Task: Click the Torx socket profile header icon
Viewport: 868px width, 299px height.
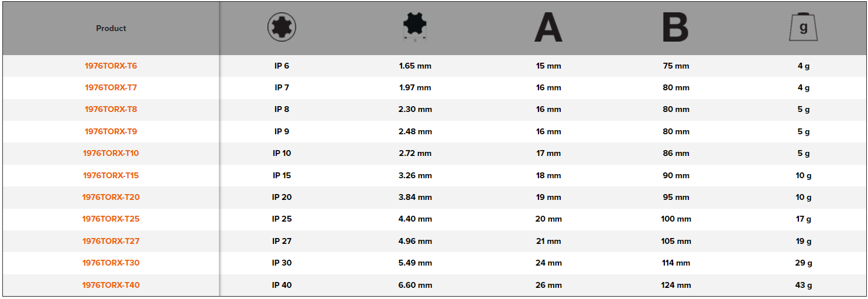Action: [282, 28]
